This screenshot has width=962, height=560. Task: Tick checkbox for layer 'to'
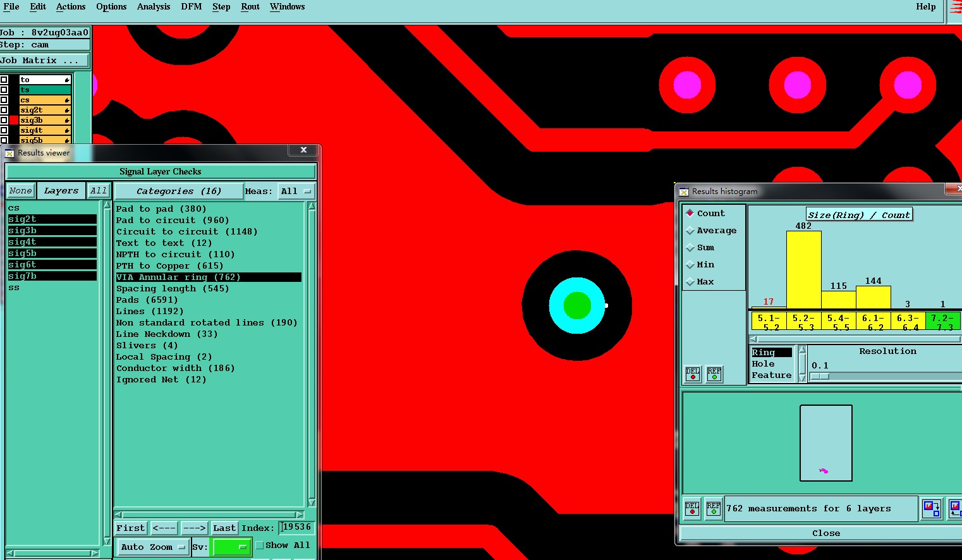(4, 80)
